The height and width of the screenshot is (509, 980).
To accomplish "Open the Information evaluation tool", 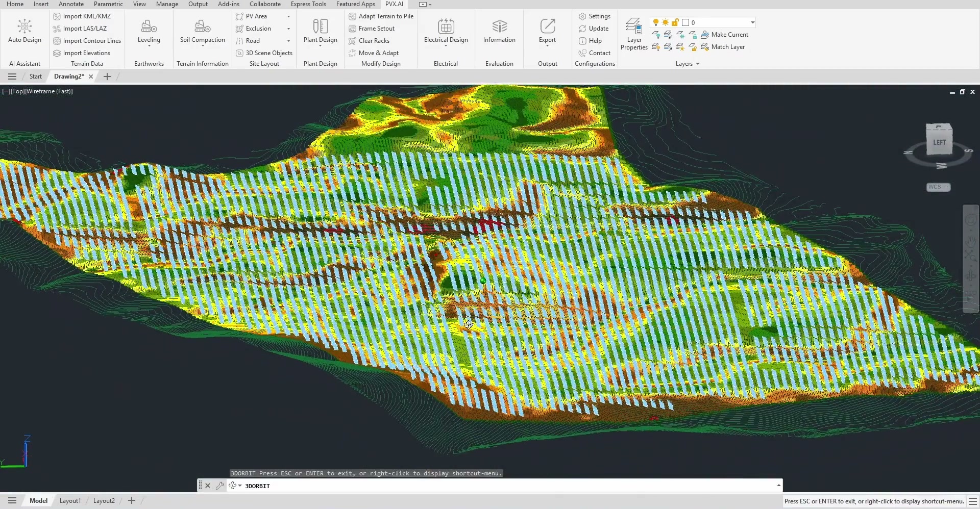I will (499, 31).
